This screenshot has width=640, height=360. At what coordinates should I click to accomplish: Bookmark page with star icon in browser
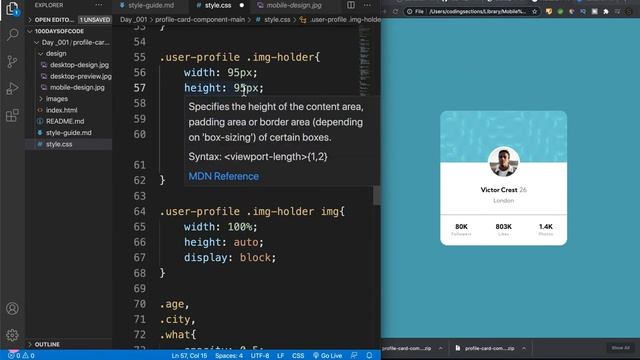534,11
